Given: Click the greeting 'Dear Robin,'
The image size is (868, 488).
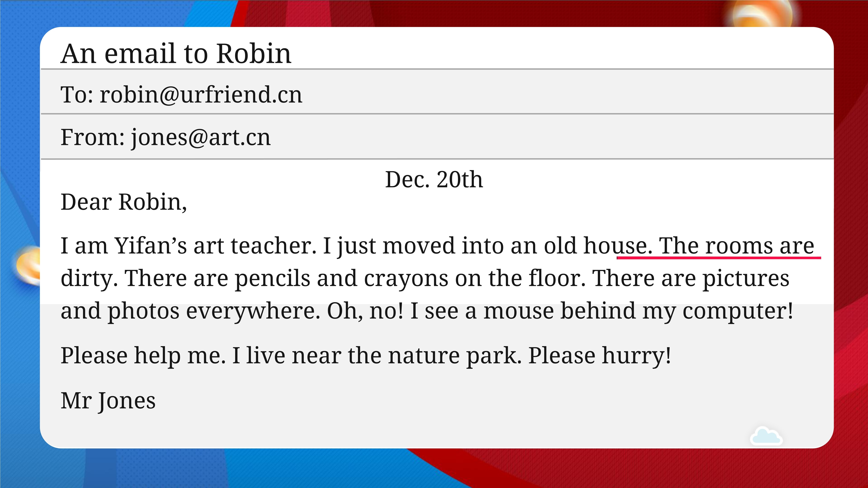Looking at the screenshot, I should click(124, 202).
